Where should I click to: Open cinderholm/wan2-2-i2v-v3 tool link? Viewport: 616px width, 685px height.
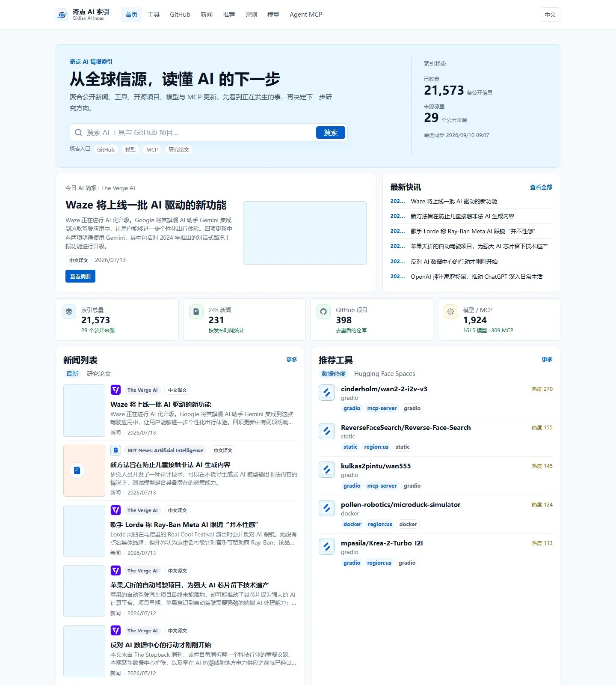click(384, 389)
